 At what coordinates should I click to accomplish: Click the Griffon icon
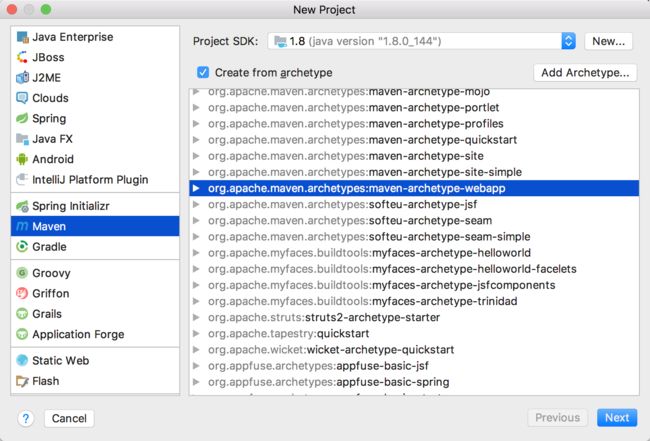pyautogui.click(x=22, y=293)
